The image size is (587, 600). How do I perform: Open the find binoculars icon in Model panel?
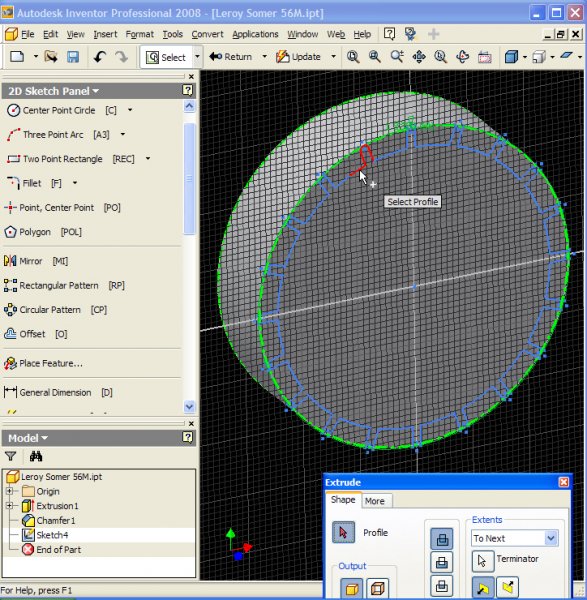click(x=36, y=456)
